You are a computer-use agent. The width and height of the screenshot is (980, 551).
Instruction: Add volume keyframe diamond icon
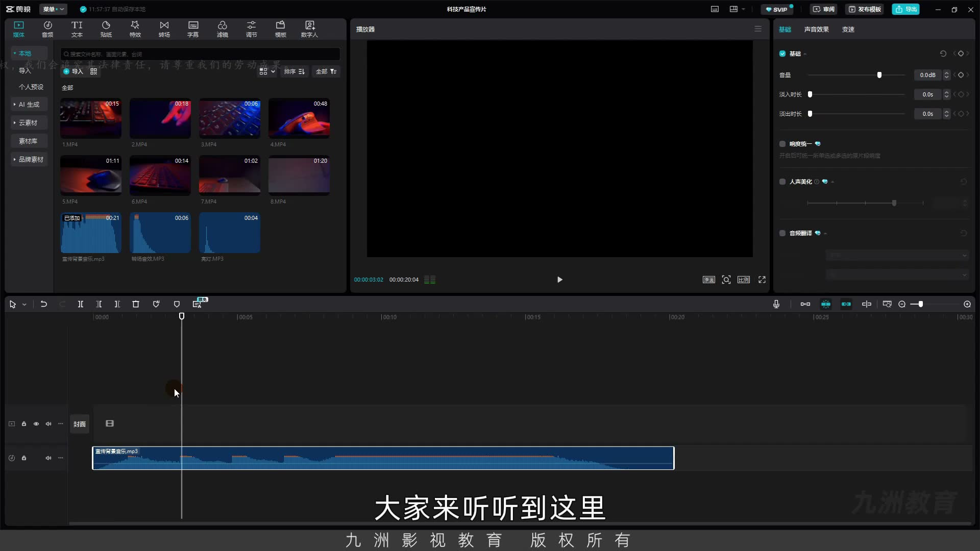961,75
